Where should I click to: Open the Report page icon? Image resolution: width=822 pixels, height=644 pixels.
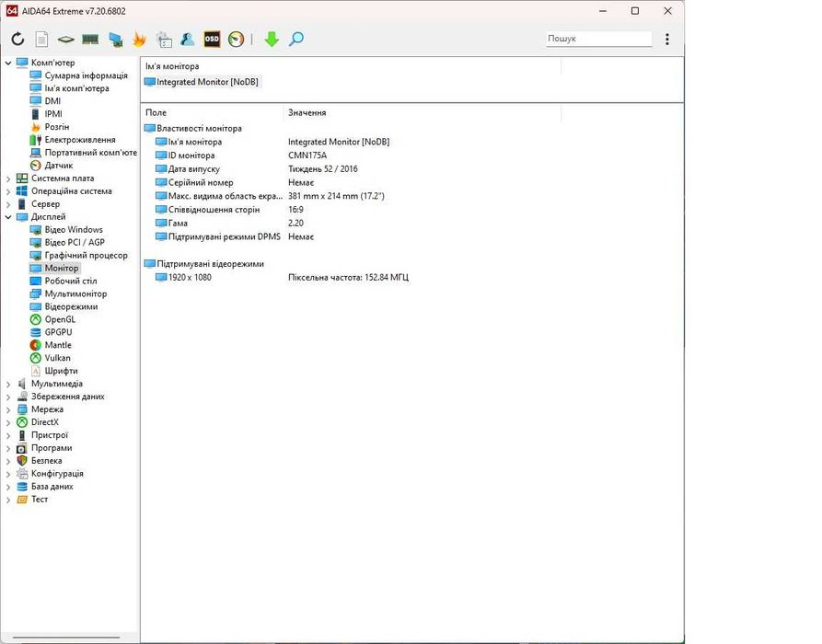coord(42,40)
